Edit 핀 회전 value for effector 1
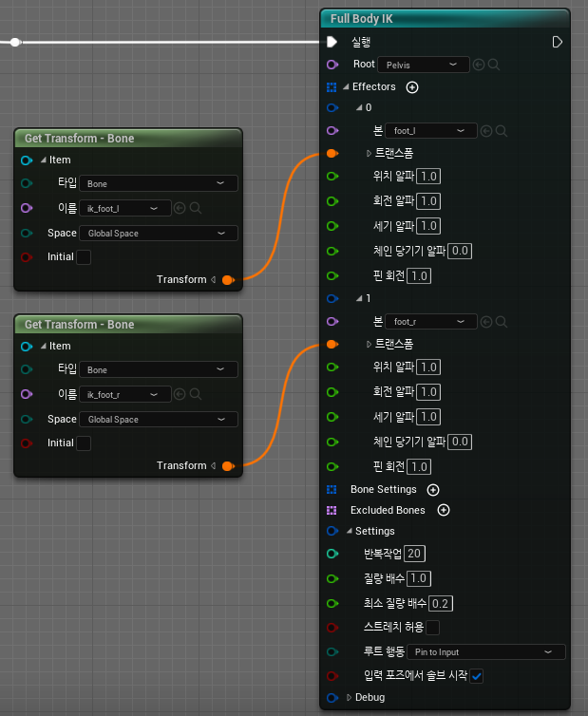 pos(419,466)
